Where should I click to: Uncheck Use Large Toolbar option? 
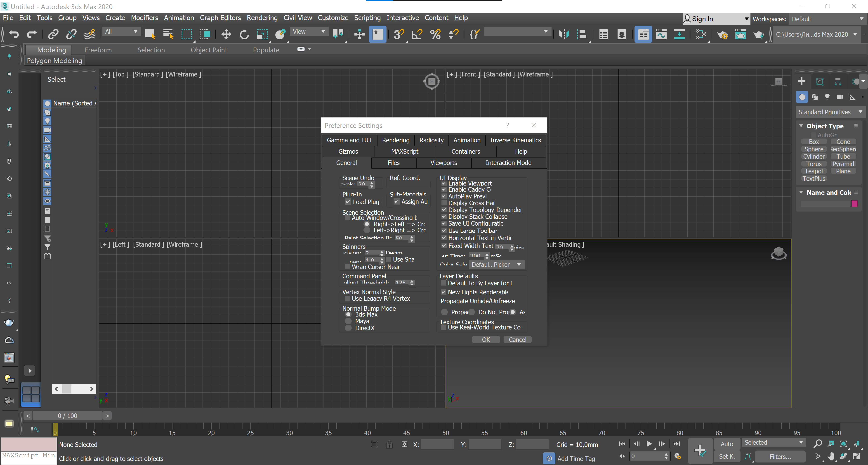coord(444,231)
